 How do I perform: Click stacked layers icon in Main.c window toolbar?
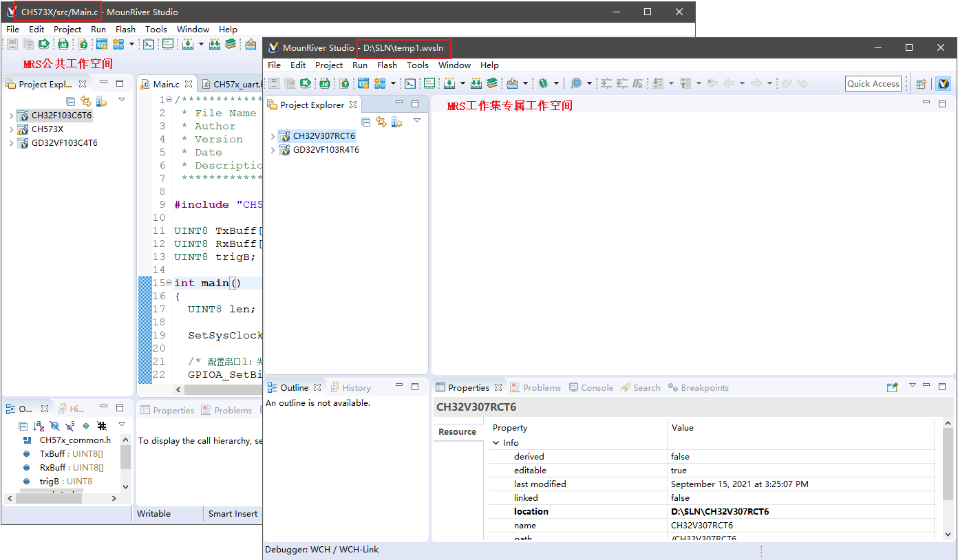coord(231,44)
